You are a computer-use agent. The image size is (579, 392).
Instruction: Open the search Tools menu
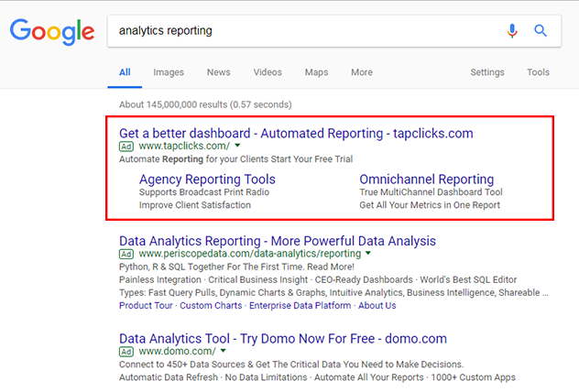coord(538,72)
